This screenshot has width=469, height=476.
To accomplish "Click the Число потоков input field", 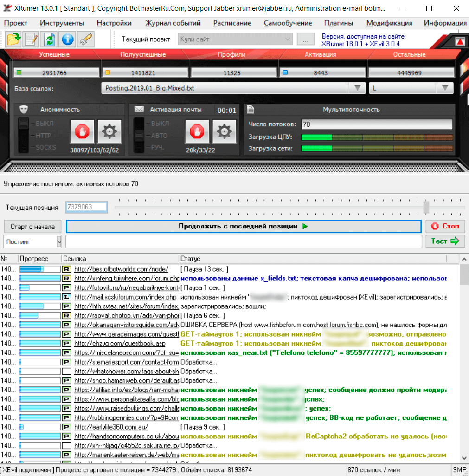I will [377, 124].
